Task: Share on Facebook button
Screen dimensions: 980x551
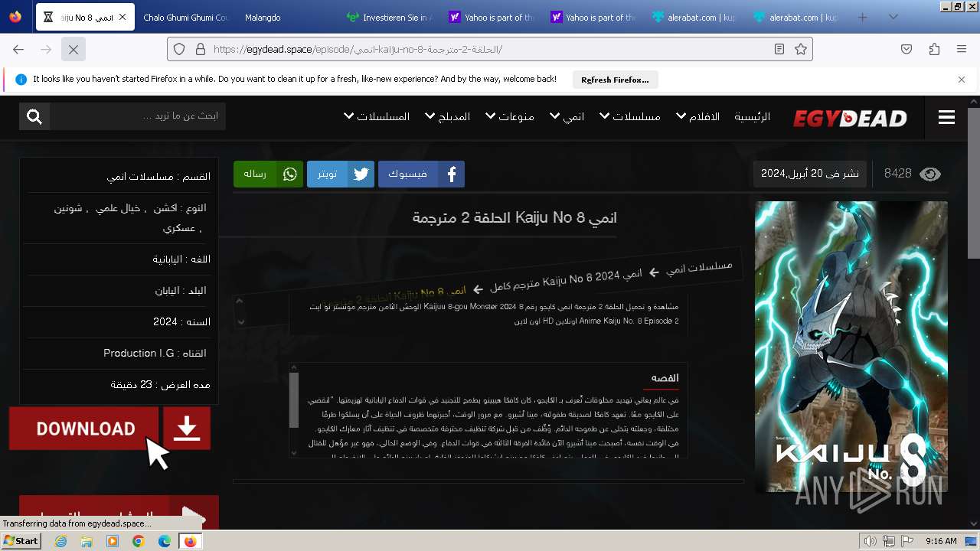Action: [421, 174]
